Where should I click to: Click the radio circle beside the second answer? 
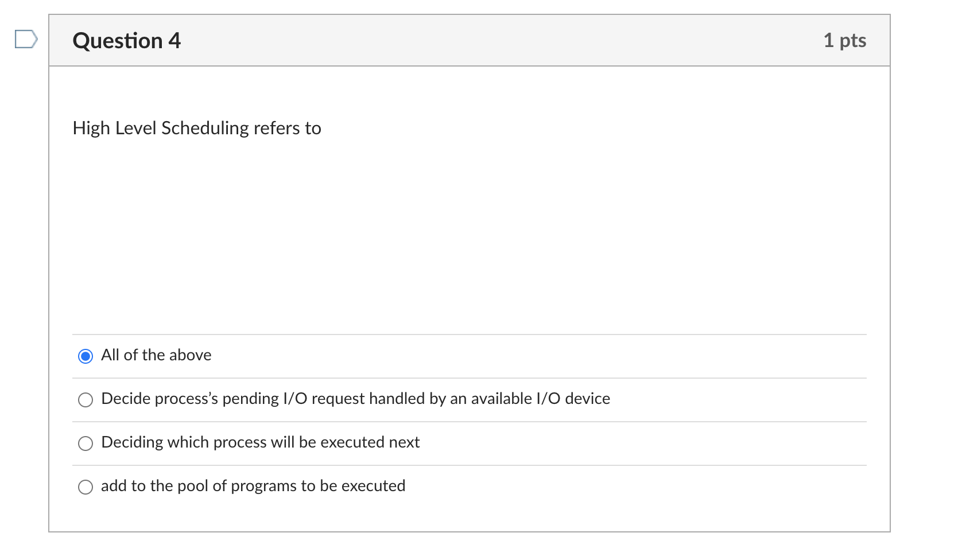point(86,400)
